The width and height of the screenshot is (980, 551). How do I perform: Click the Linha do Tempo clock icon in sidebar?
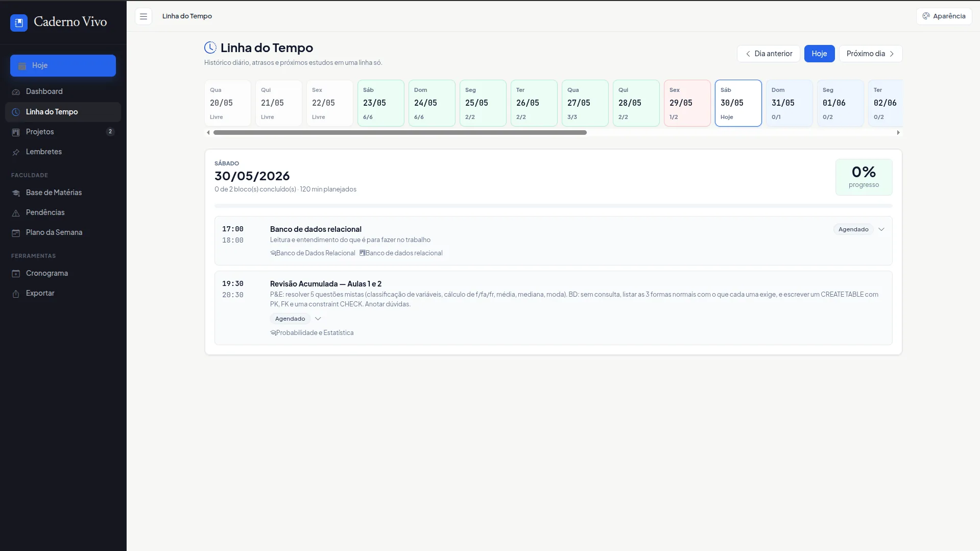pyautogui.click(x=16, y=112)
